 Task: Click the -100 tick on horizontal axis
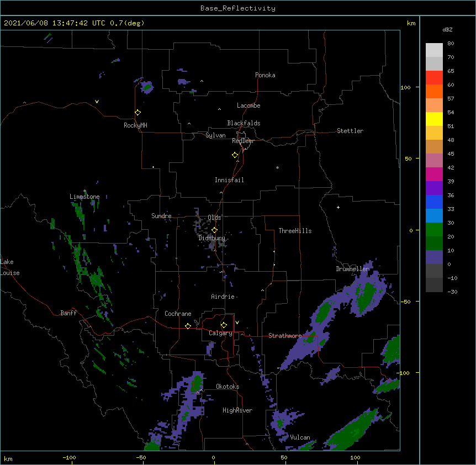70,457
